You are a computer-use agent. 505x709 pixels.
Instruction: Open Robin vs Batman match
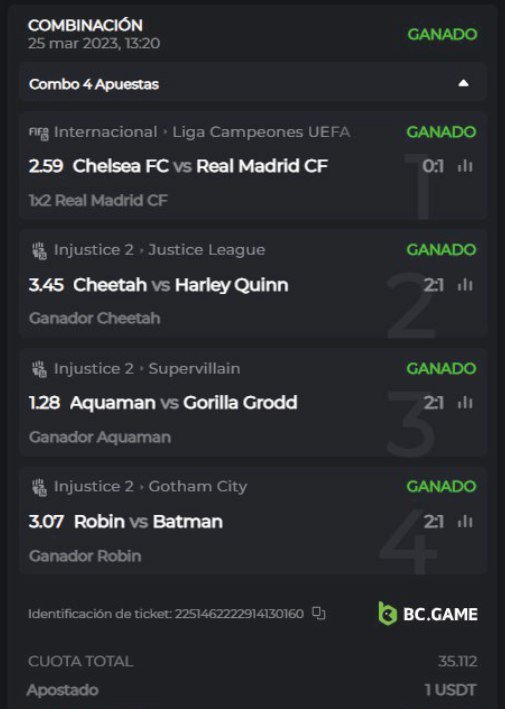click(x=148, y=521)
